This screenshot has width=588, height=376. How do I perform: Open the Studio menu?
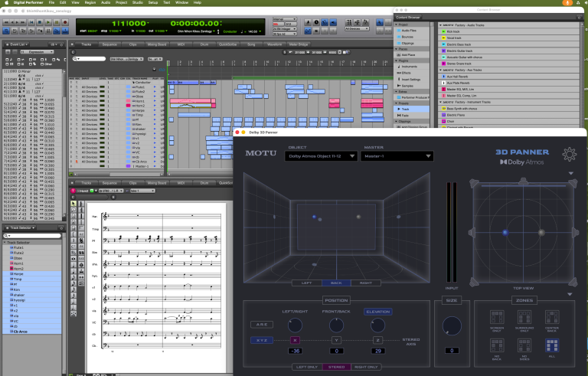tap(138, 2)
